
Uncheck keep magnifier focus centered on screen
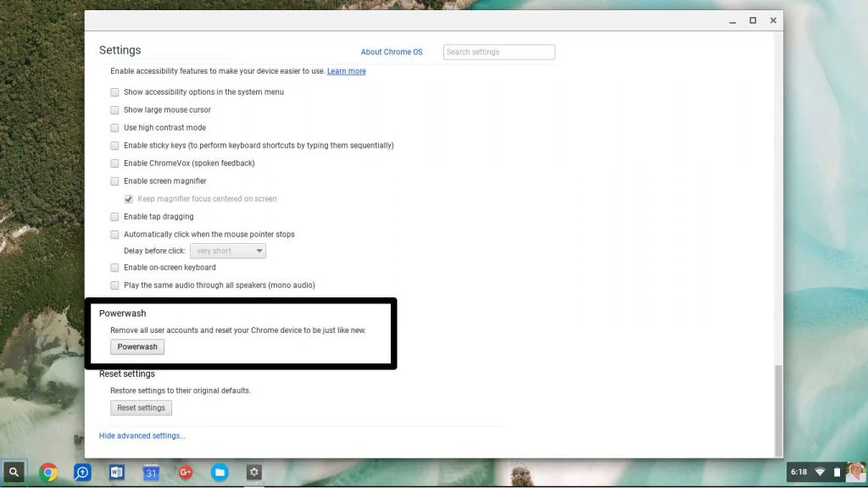tap(128, 198)
